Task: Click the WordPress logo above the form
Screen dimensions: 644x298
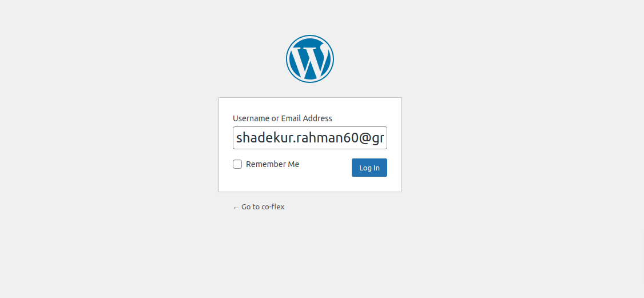Action: 309,59
